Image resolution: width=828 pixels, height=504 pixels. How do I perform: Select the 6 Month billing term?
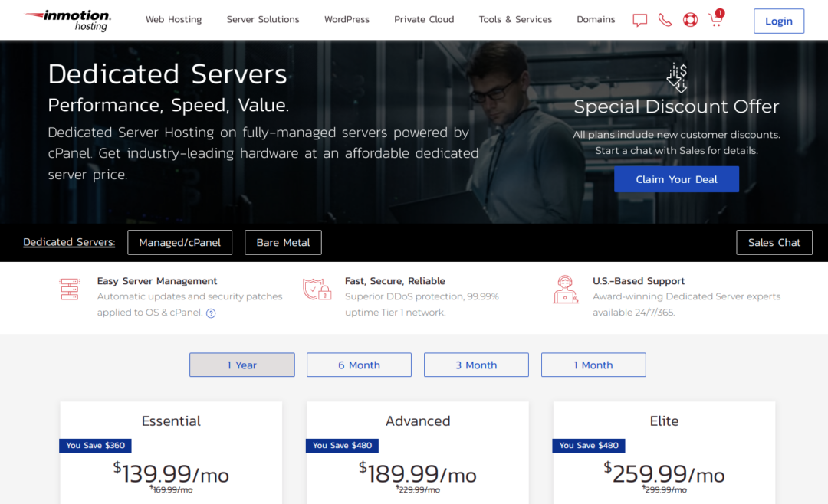pos(359,365)
